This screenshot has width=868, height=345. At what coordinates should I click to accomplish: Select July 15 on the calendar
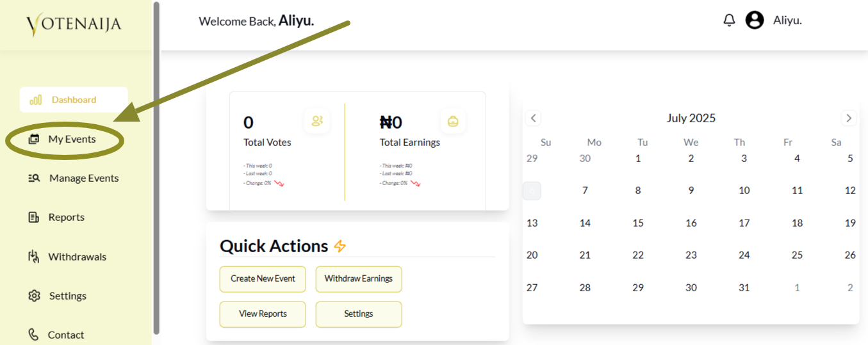pos(638,223)
